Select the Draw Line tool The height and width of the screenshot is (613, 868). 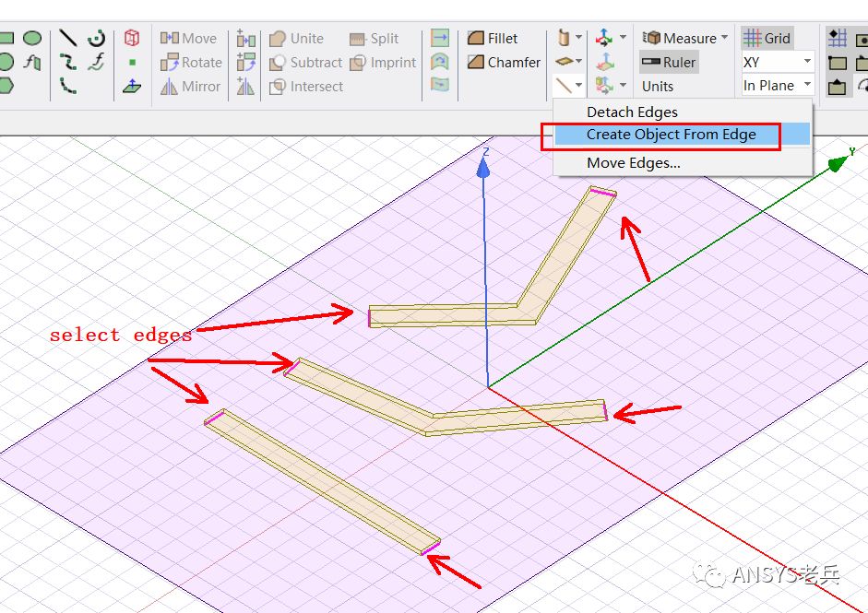point(68,38)
